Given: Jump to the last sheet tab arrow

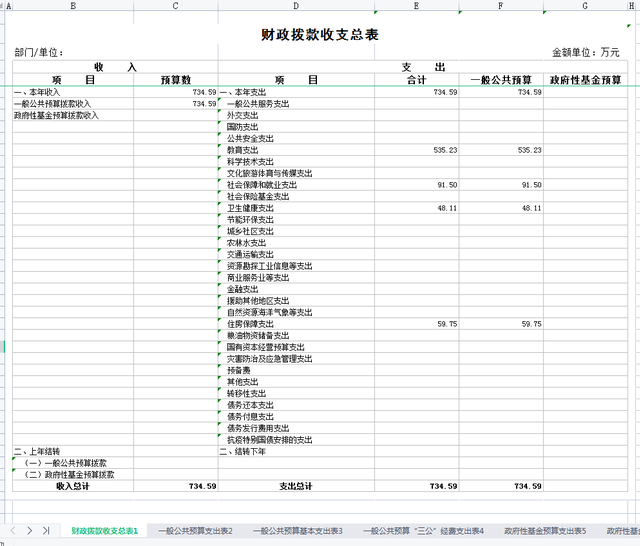Looking at the screenshot, I should coord(46,530).
